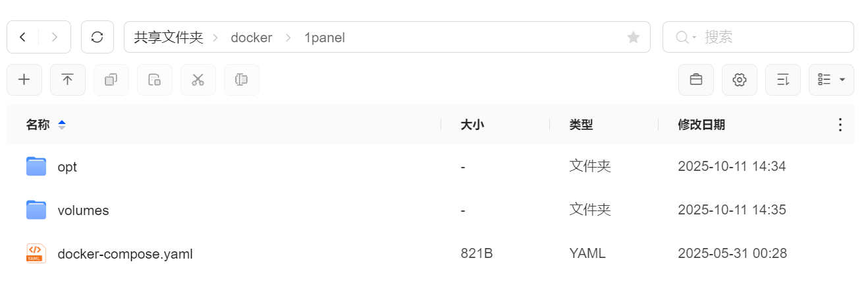Toggle favorite star in address bar
The width and height of the screenshot is (868, 285).
pos(634,38)
